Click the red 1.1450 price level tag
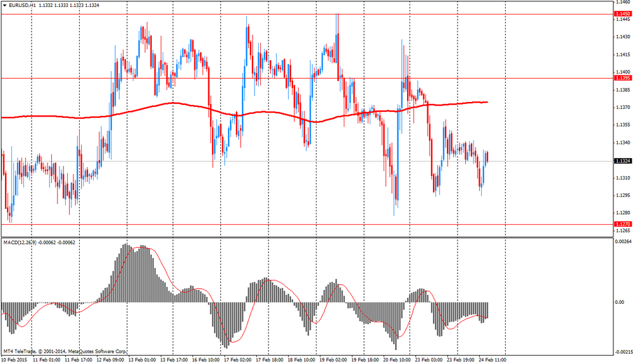633x364 pixels. click(x=622, y=14)
